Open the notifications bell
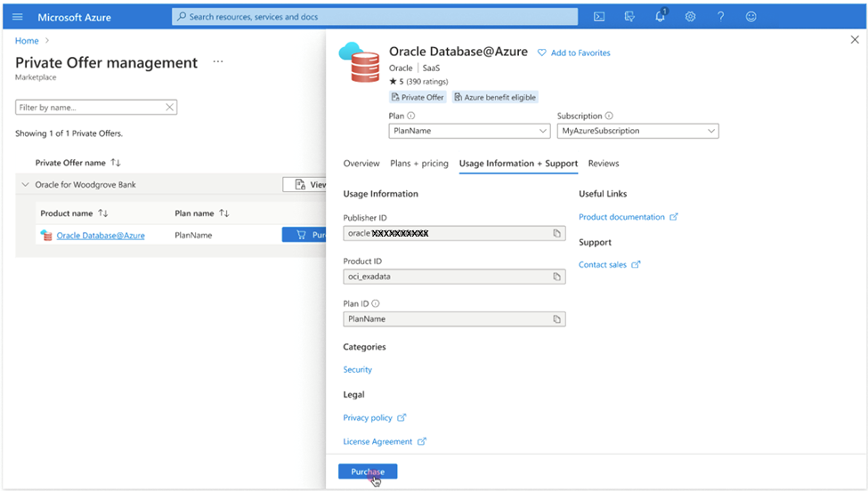Viewport: 868px width, 491px height. pyautogui.click(x=660, y=17)
